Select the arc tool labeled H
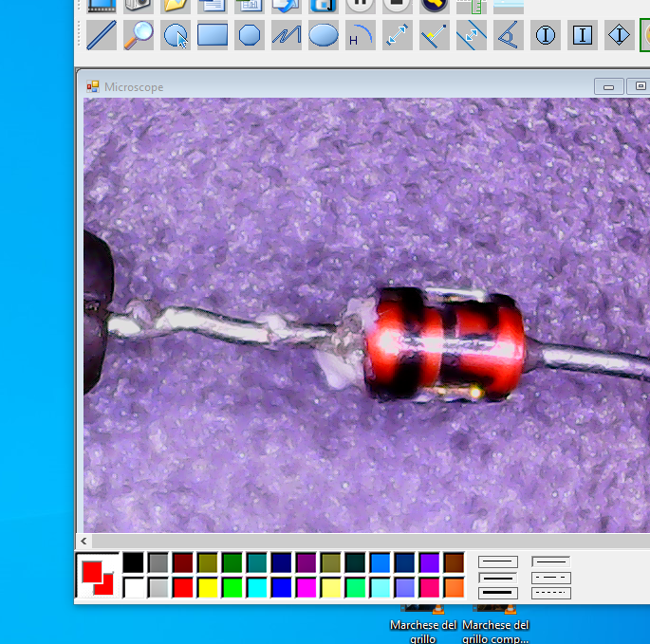This screenshot has height=644, width=650. tap(361, 35)
